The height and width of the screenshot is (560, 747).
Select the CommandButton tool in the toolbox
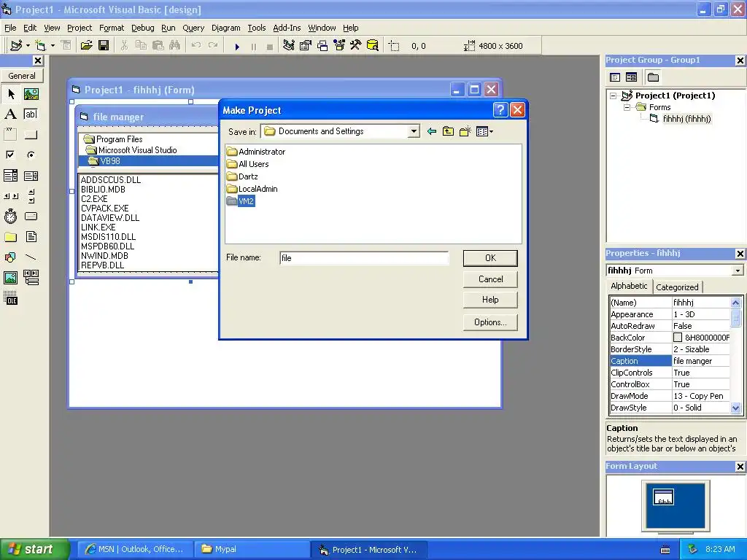(31, 134)
